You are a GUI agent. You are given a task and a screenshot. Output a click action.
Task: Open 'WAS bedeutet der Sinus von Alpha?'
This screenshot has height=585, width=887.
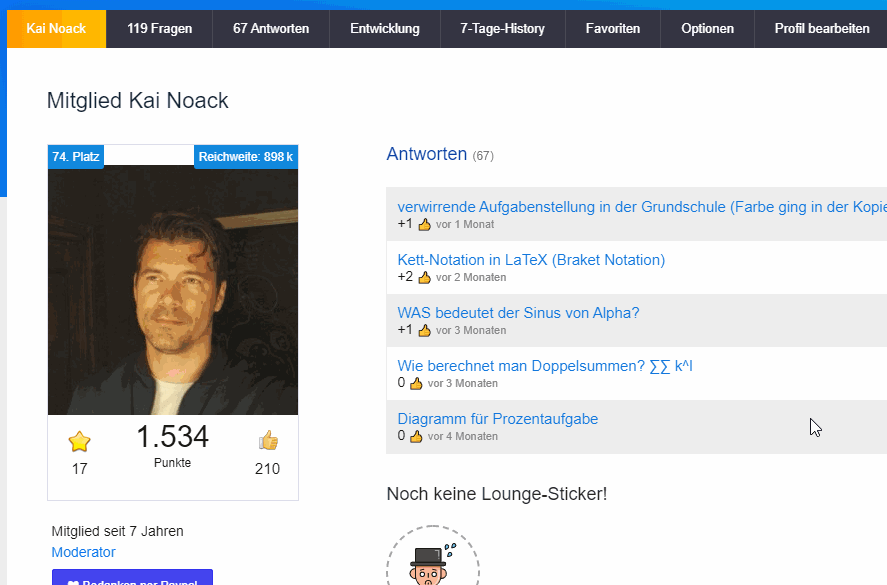point(518,313)
